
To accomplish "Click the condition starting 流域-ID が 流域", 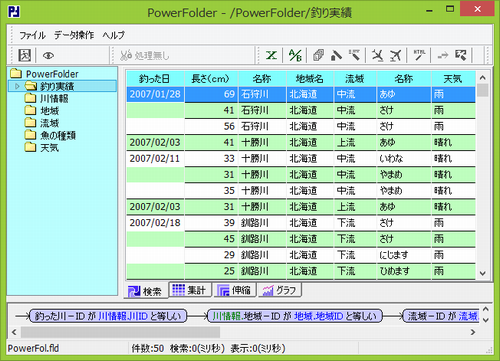I will [441, 316].
